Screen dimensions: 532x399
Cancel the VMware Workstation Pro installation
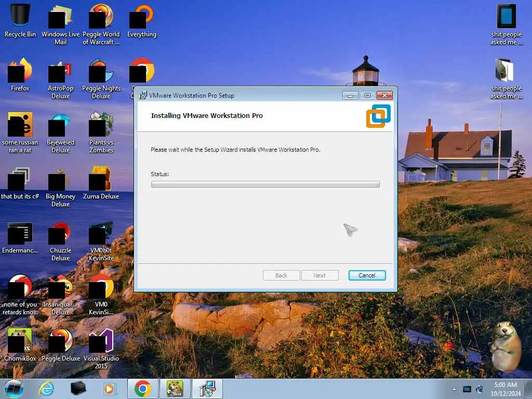coord(367,275)
